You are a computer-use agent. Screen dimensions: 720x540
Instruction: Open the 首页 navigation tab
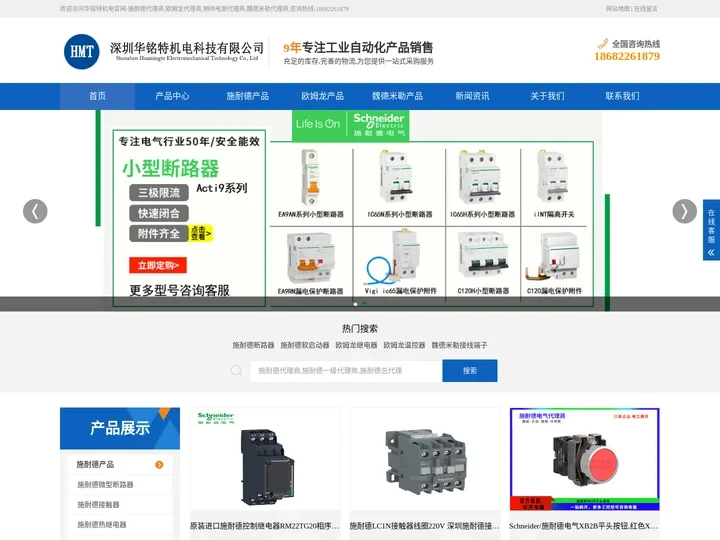97,96
